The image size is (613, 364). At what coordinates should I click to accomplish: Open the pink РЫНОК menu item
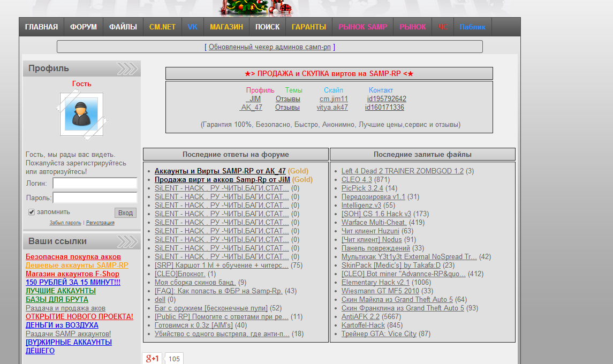[412, 27]
